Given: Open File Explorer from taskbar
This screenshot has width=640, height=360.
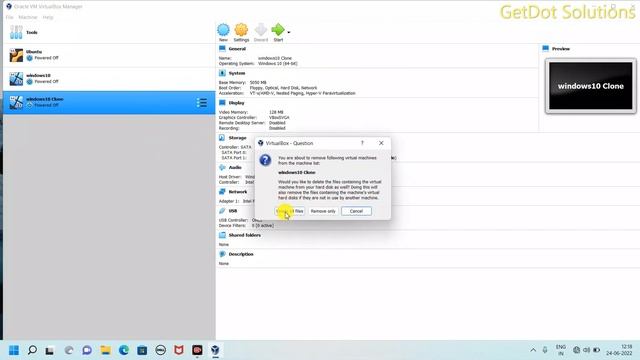Looking at the screenshot, I should (106, 350).
